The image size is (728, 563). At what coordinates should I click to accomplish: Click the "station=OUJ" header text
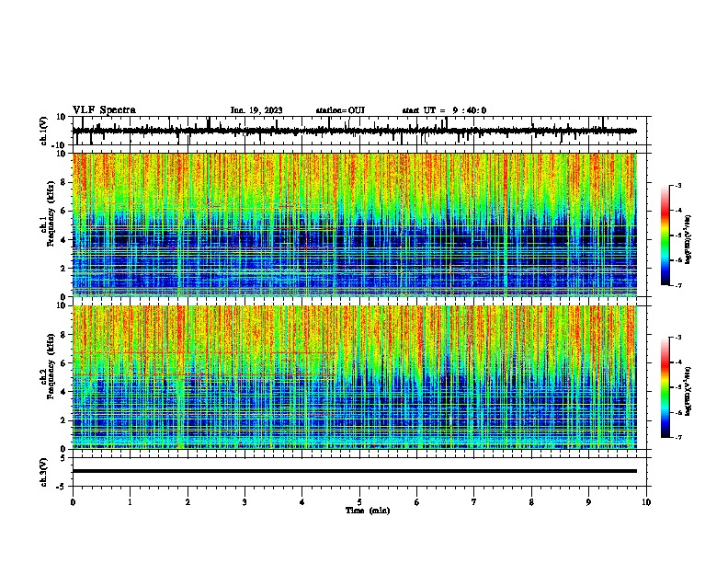(340, 110)
